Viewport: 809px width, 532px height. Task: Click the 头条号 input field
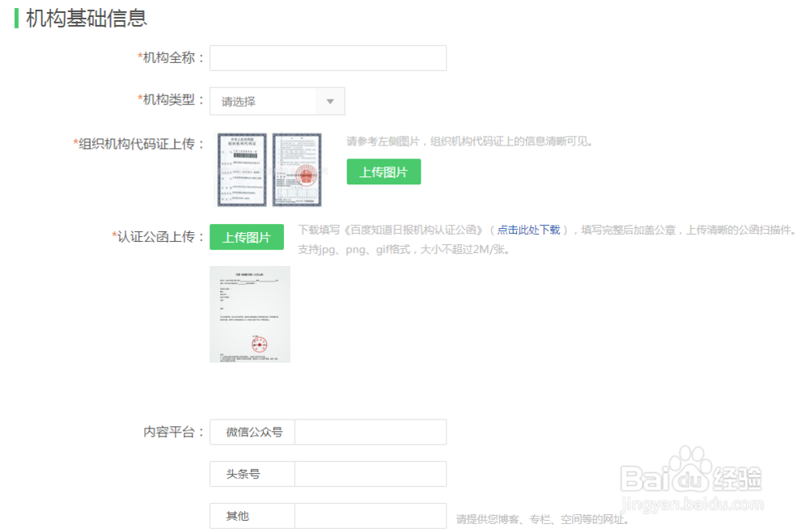coord(370,474)
